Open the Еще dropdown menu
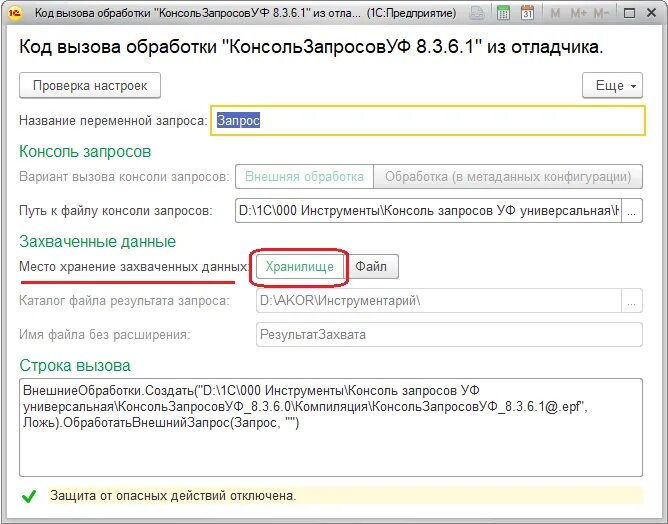The height and width of the screenshot is (524, 668). (612, 85)
